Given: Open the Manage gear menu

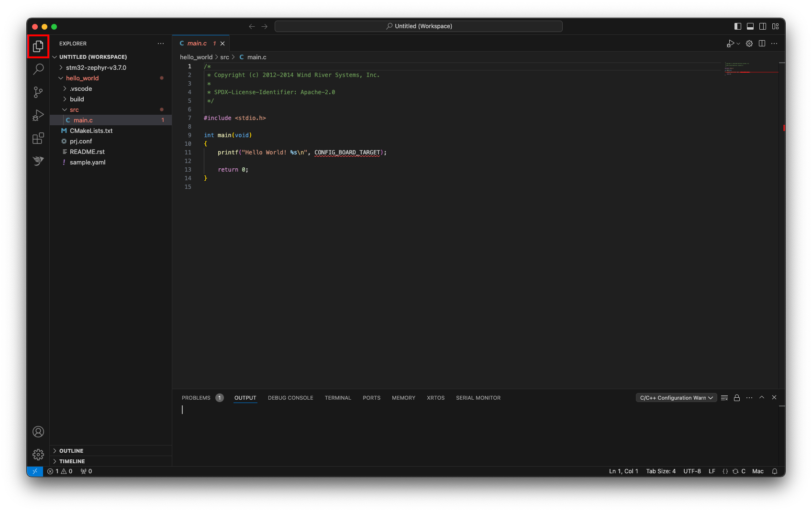Looking at the screenshot, I should [x=38, y=454].
